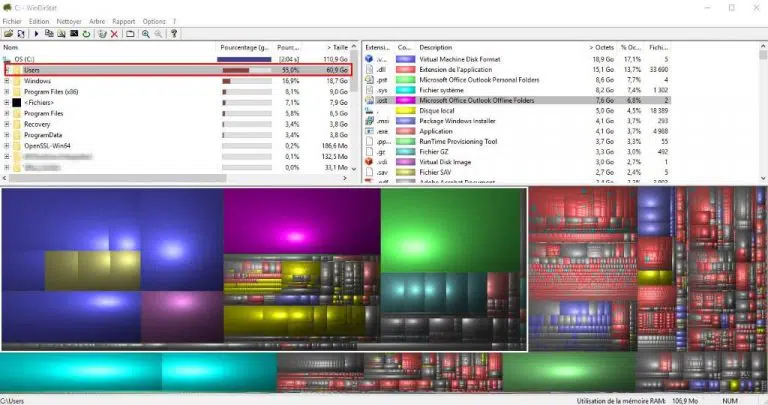Click the red .vdi VirtualBox cube icon
The image size is (768, 405).
(369, 162)
